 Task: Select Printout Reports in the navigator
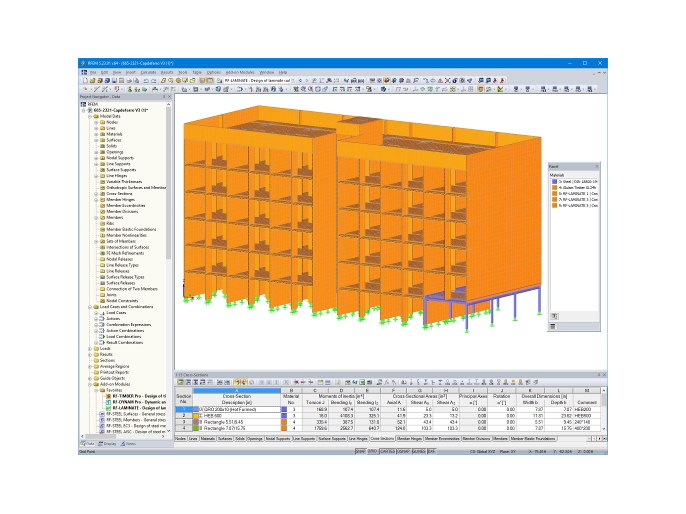click(x=114, y=372)
